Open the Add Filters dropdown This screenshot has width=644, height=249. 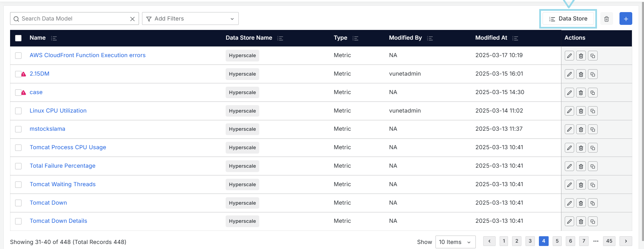pyautogui.click(x=190, y=19)
